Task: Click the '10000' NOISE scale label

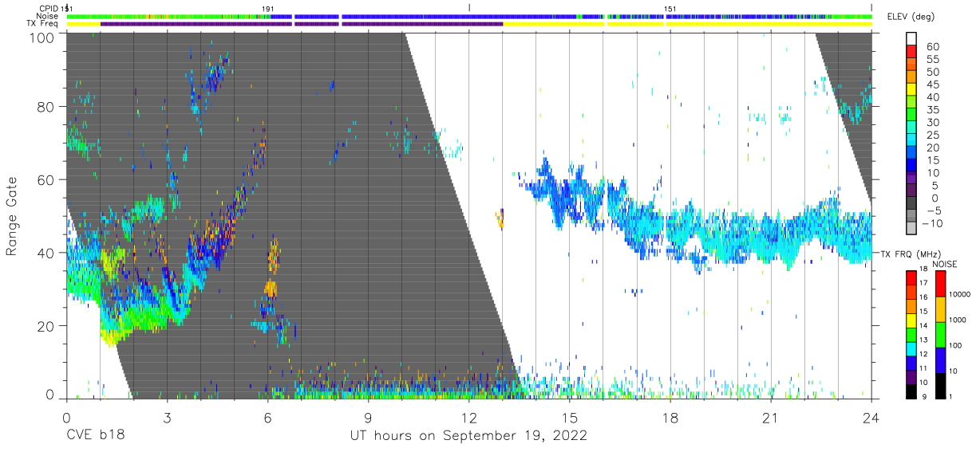Action: [959, 295]
